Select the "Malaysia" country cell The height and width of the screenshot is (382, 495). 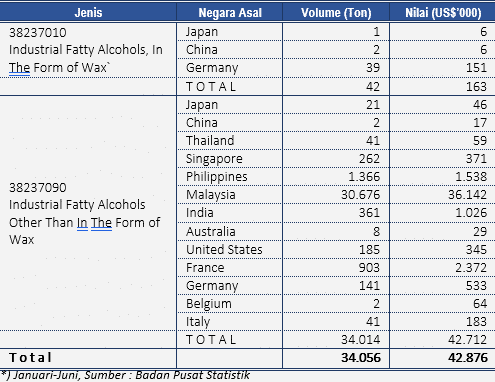211,195
